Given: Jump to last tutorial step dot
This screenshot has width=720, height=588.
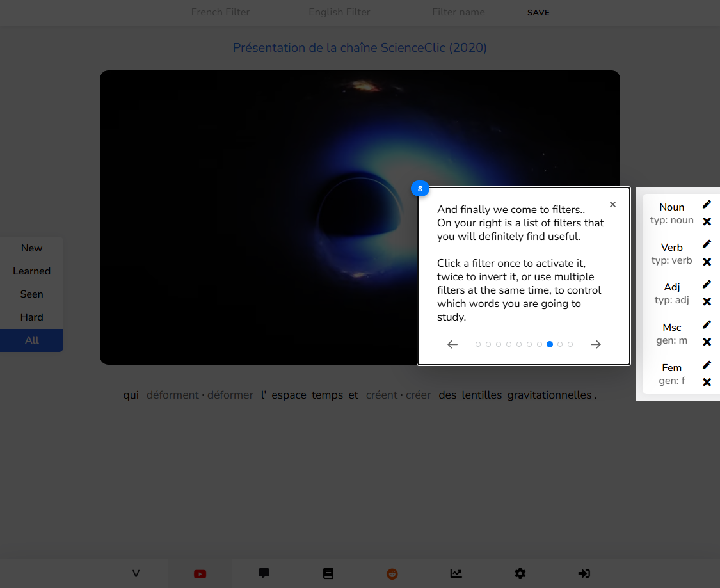Looking at the screenshot, I should tap(570, 344).
